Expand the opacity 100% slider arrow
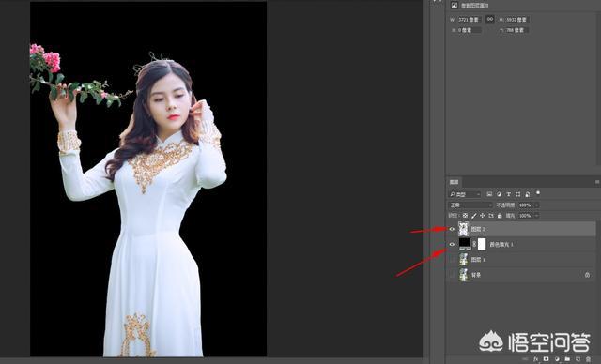The height and width of the screenshot is (364, 601). point(536,205)
